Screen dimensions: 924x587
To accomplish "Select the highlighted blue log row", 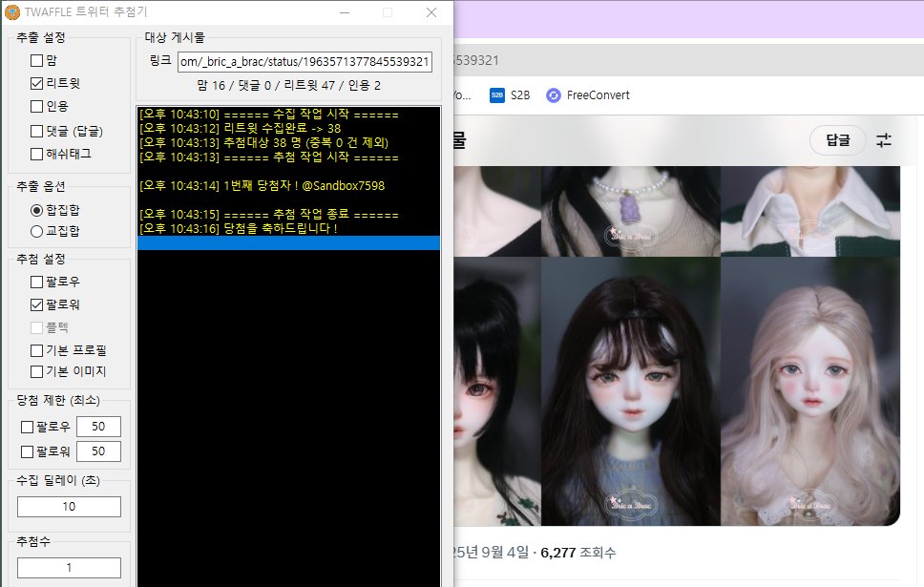I will pos(288,242).
